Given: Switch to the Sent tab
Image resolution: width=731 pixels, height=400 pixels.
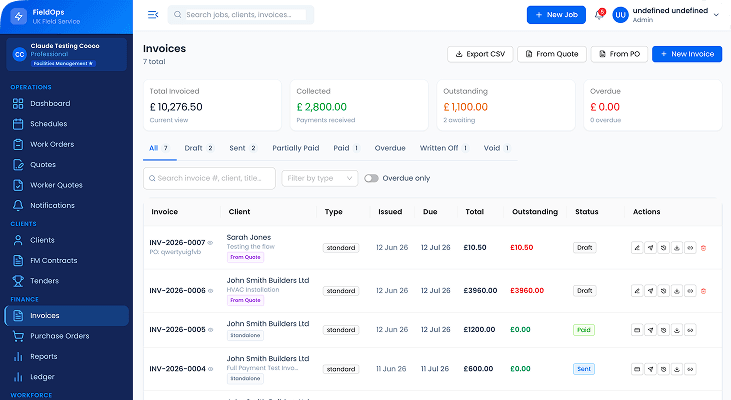Looking at the screenshot, I should point(243,148).
